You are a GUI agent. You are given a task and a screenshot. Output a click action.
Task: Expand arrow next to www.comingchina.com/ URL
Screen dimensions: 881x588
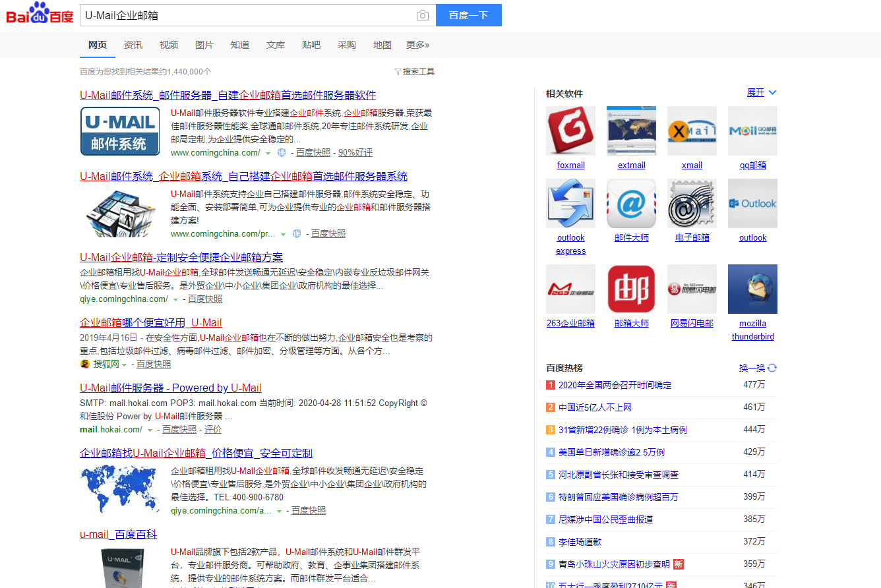(x=268, y=153)
